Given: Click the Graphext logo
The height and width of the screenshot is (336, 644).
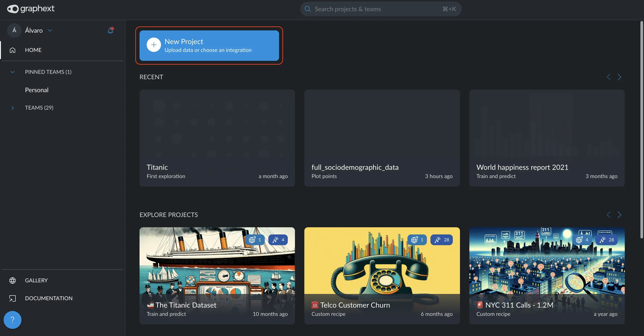Looking at the screenshot, I should coord(30,9).
